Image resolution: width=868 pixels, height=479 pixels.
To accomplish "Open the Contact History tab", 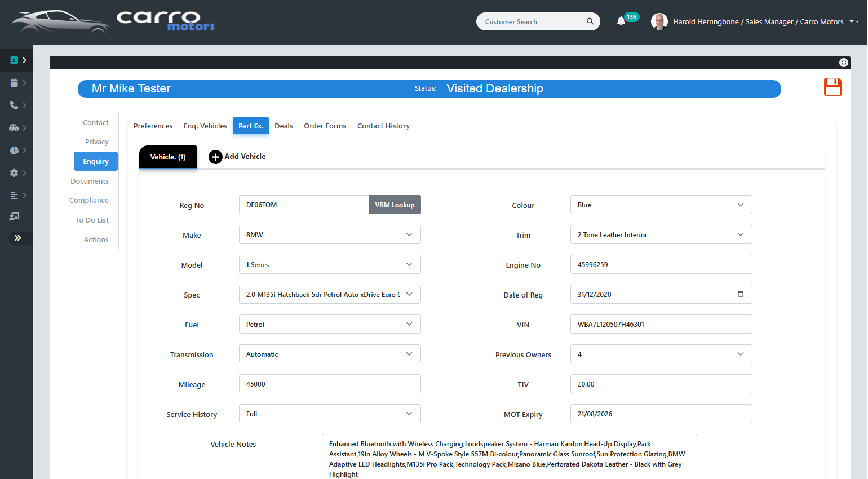I will 383,126.
